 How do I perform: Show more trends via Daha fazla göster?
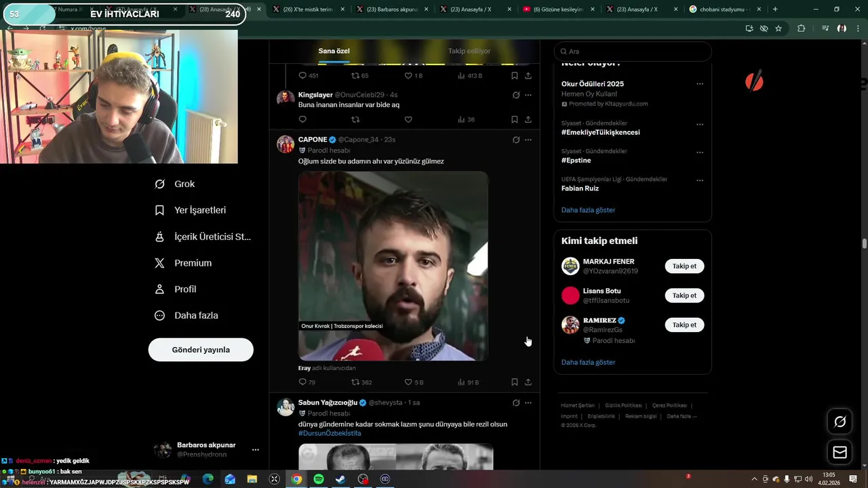coord(588,210)
